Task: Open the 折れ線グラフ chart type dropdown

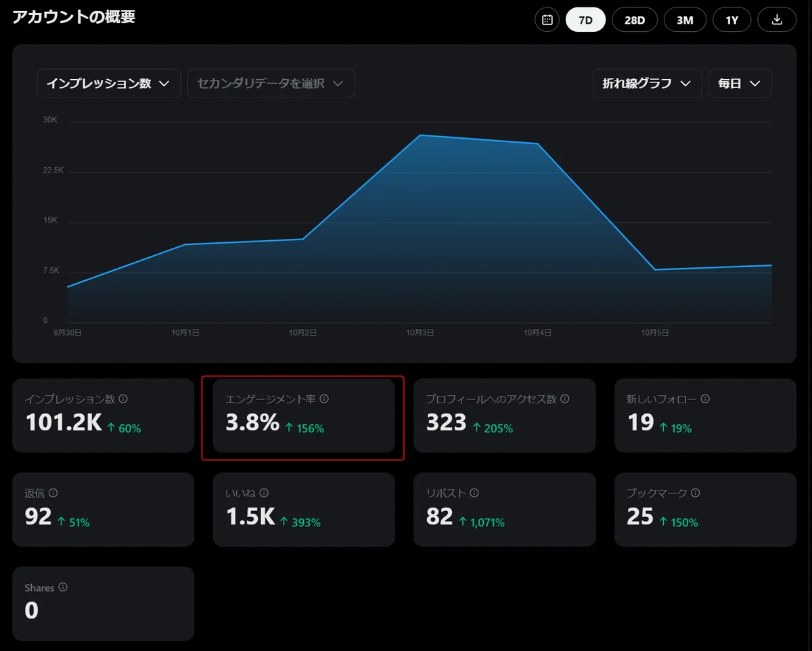Action: tap(647, 83)
